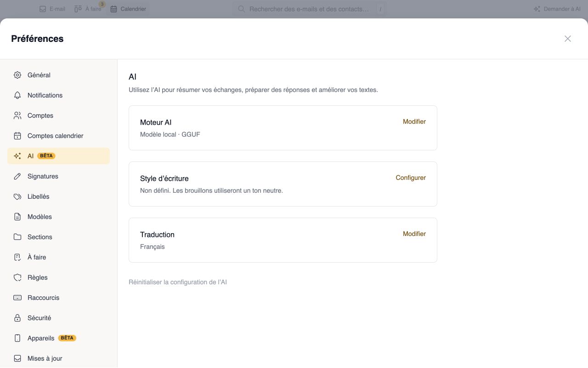Open the Notifications preferences section
The height and width of the screenshot is (368, 588).
click(x=58, y=95)
